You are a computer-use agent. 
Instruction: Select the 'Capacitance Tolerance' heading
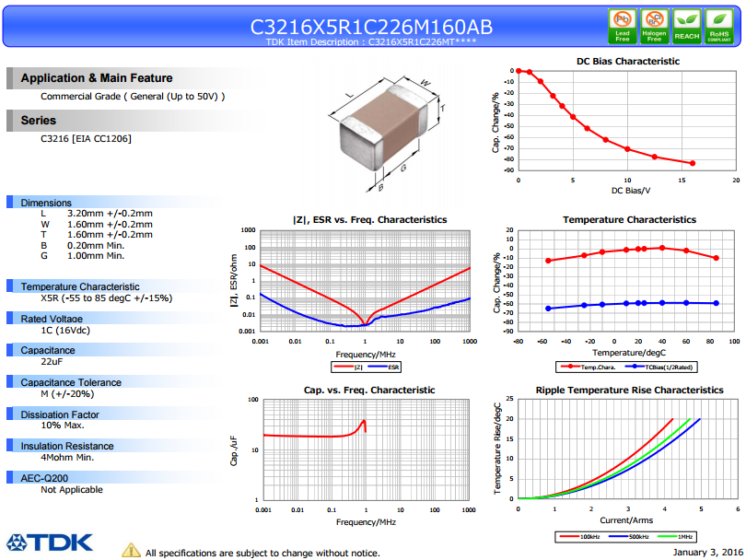(71, 382)
